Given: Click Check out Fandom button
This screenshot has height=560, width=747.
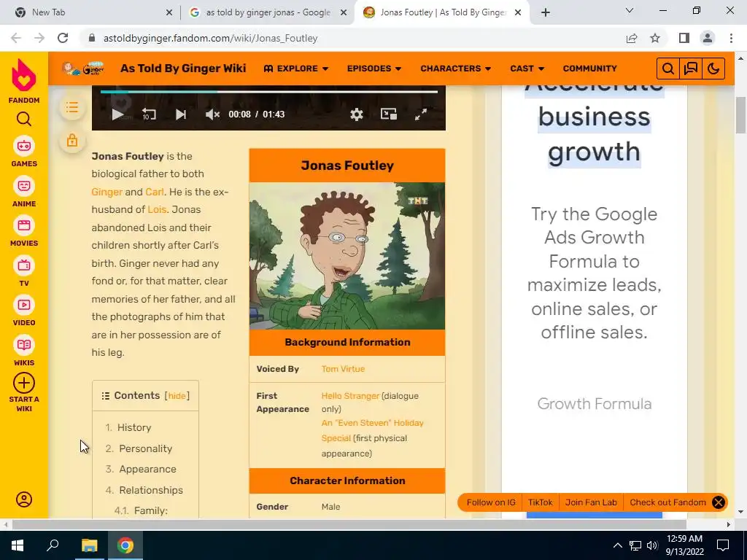Looking at the screenshot, I should [x=667, y=502].
